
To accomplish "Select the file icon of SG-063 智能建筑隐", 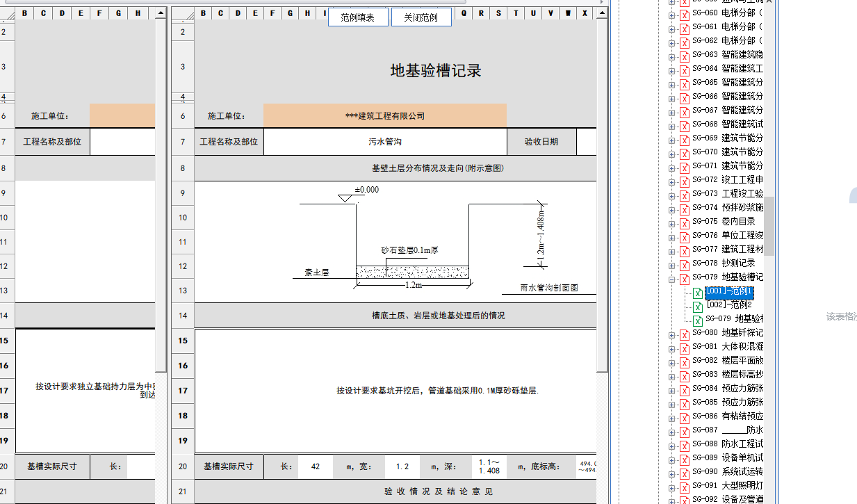I will pyautogui.click(x=684, y=56).
